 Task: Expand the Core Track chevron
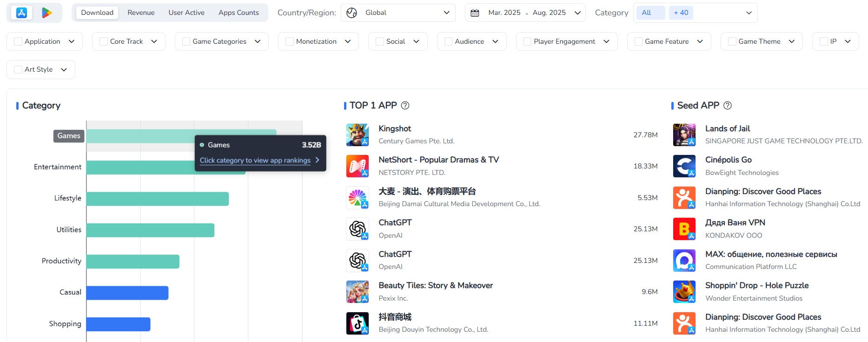(154, 41)
